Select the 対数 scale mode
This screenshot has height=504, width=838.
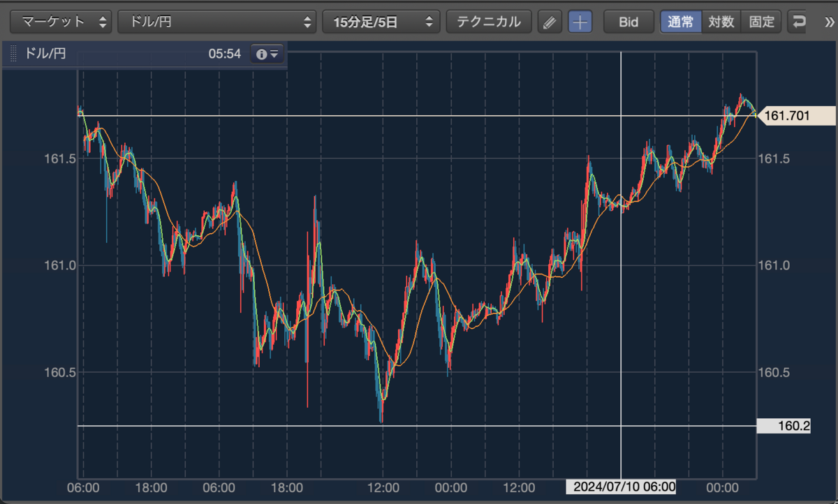tap(721, 22)
